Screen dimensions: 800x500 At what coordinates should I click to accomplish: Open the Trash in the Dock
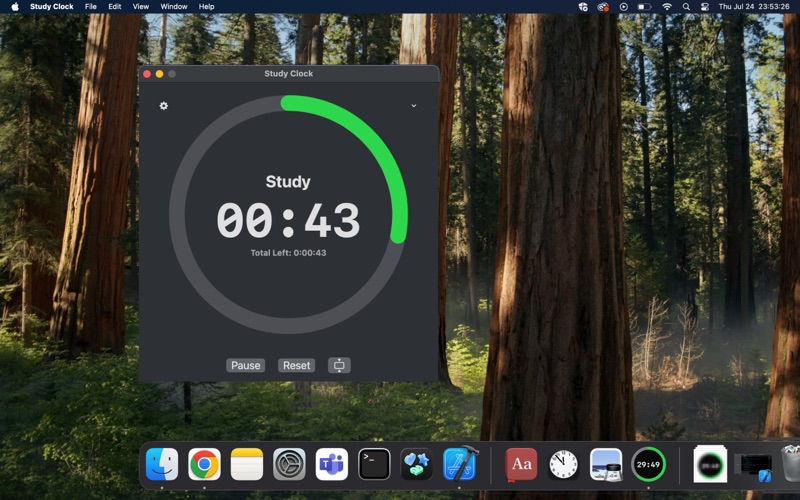[x=791, y=463]
